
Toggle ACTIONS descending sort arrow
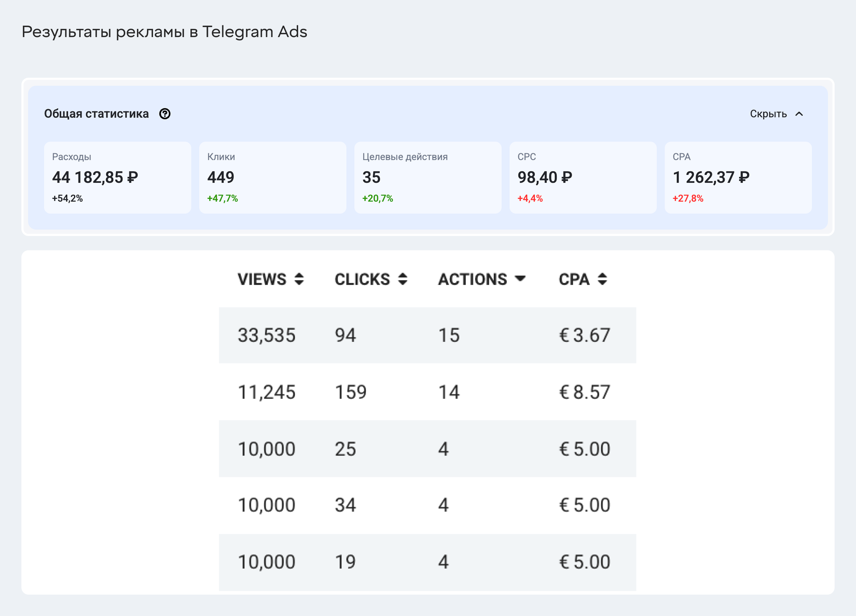[x=520, y=279]
